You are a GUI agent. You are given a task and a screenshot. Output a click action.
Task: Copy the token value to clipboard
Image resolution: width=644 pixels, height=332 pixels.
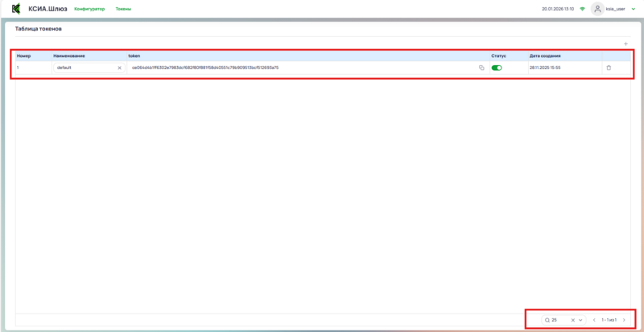[481, 68]
